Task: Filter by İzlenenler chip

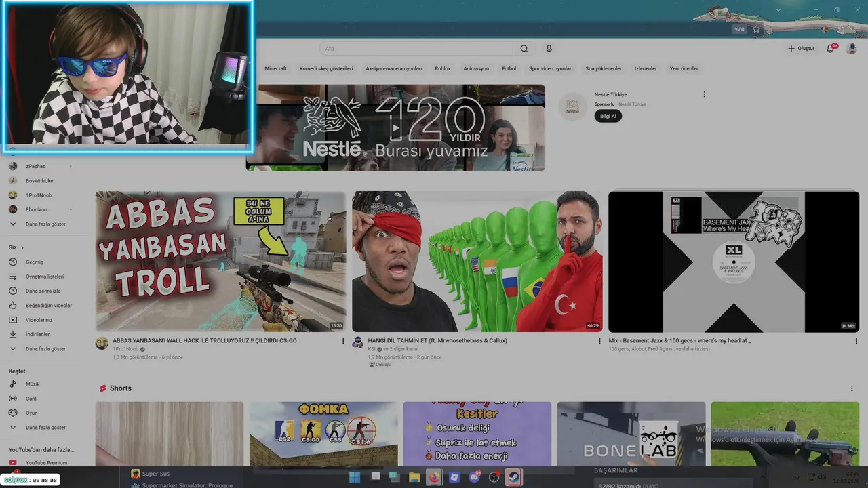Action: coord(646,68)
